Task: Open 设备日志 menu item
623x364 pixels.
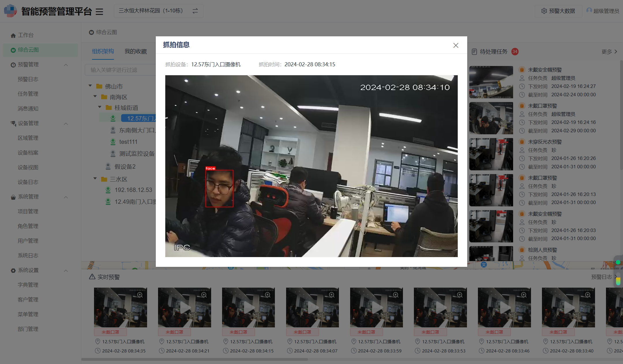Action: (28, 182)
